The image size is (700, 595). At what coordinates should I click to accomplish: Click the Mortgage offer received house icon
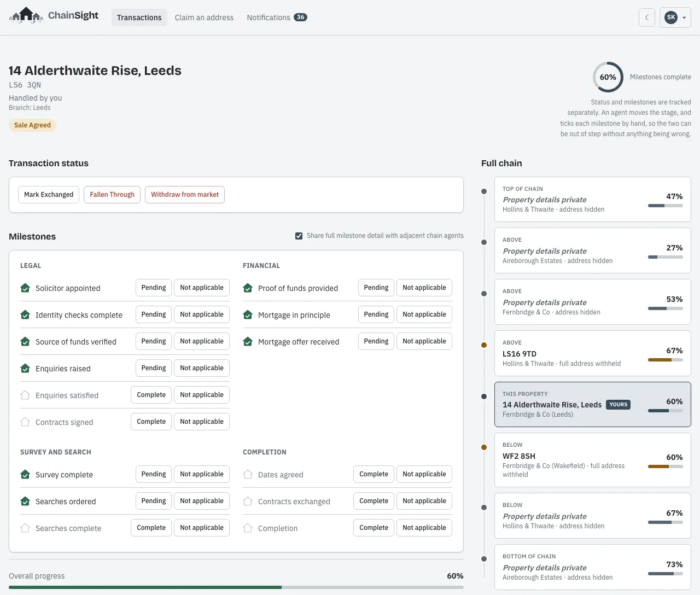(248, 342)
